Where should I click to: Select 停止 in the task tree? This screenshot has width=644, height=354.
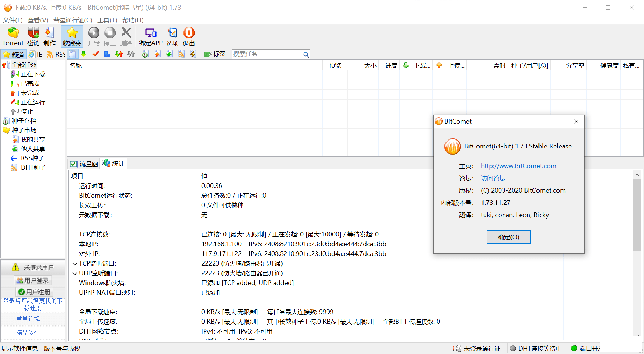pyautogui.click(x=27, y=111)
